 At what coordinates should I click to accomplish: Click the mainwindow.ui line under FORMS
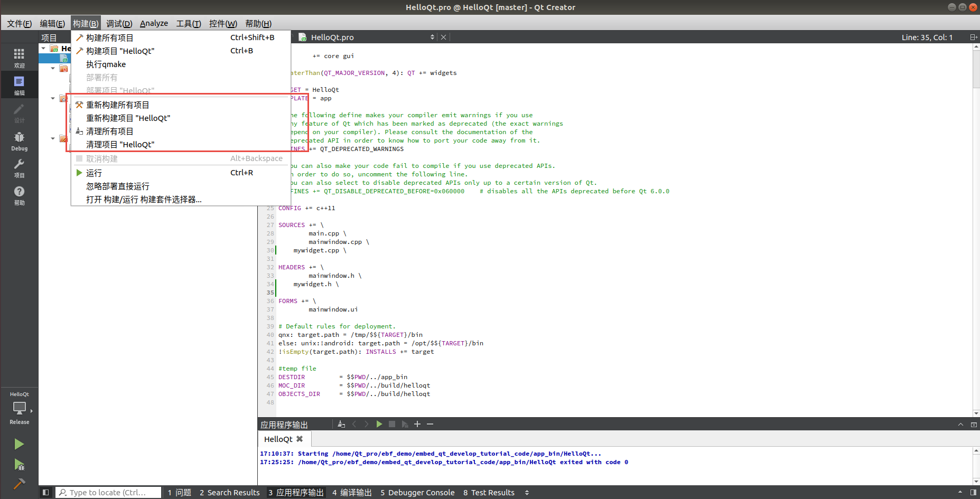click(x=333, y=309)
